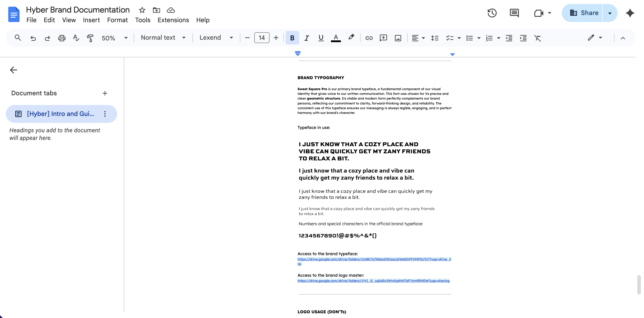Star the Hyber Brand Documentation document
The image size is (644, 318).
[142, 10]
